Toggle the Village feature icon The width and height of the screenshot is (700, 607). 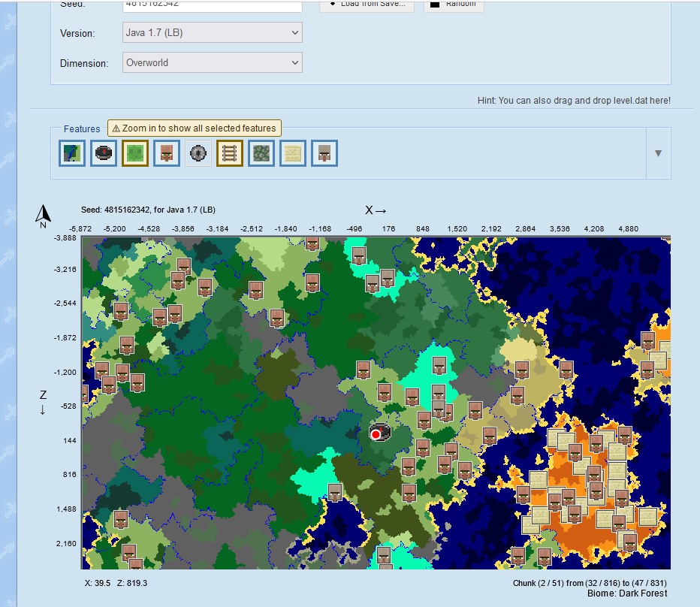[x=167, y=153]
